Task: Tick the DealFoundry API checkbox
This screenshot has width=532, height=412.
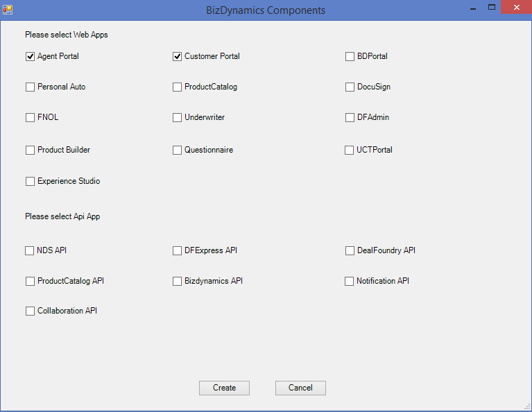Action: 350,250
